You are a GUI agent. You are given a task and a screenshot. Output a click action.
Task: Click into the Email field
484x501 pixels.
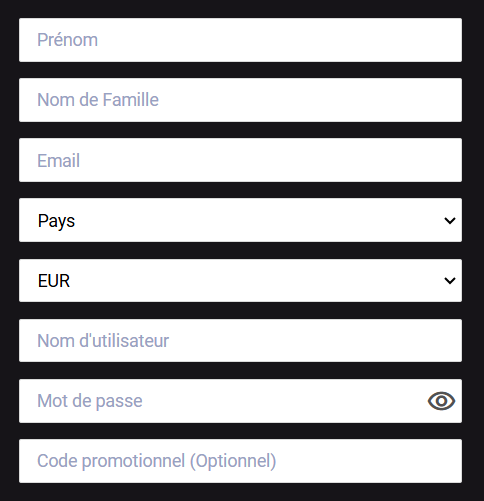click(x=240, y=160)
